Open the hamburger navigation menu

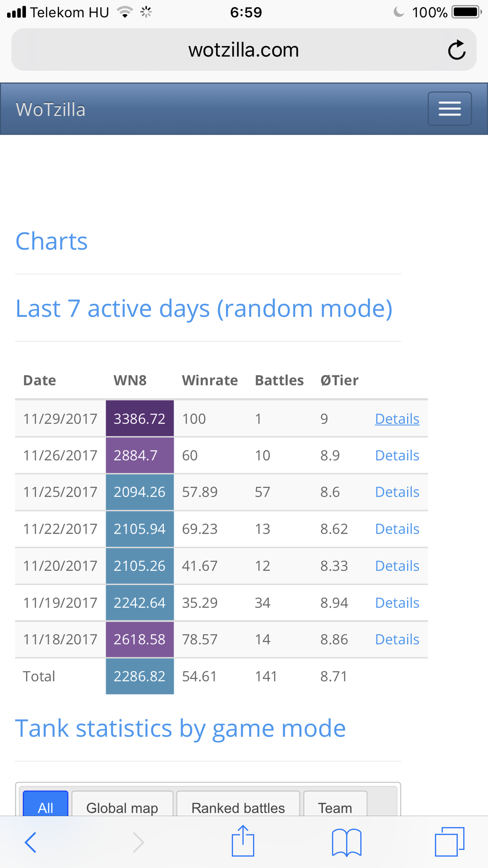[449, 109]
